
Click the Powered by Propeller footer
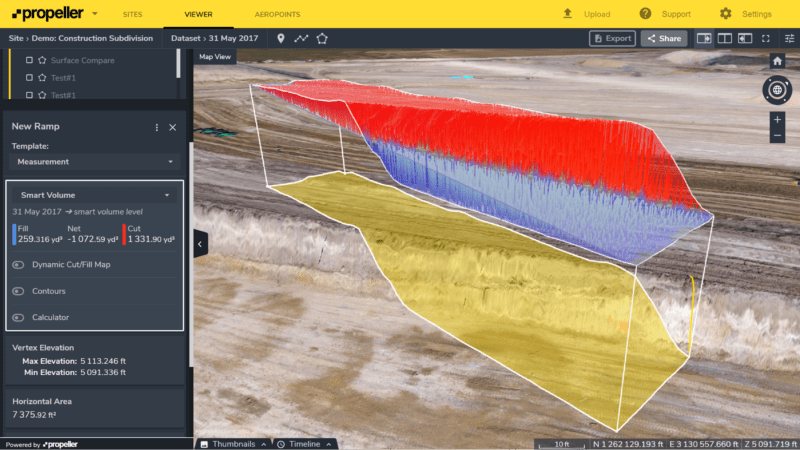42,444
